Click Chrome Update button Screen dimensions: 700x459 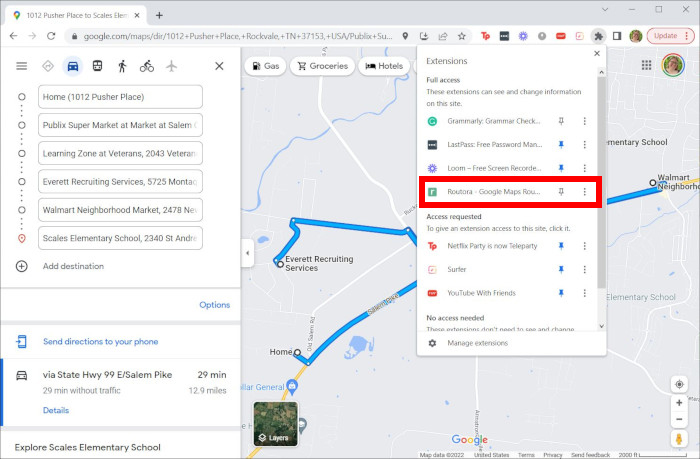click(x=670, y=36)
